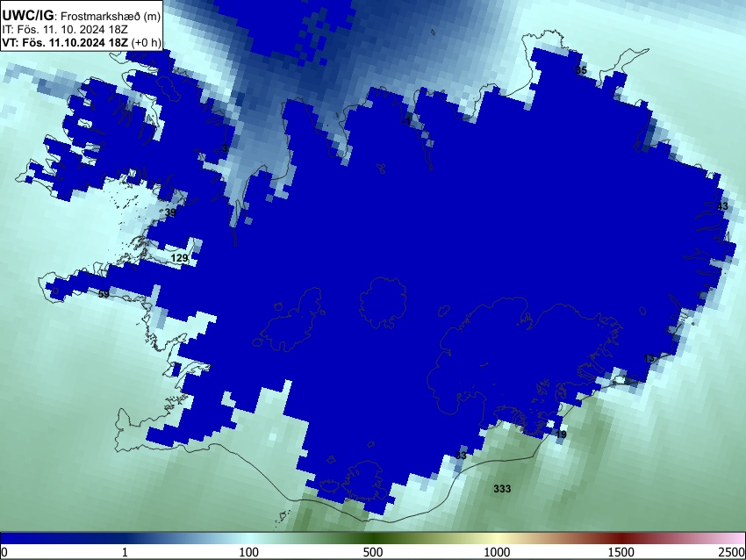The image size is (746, 560).
Task: Click the map value '35'
Action: 581,70
